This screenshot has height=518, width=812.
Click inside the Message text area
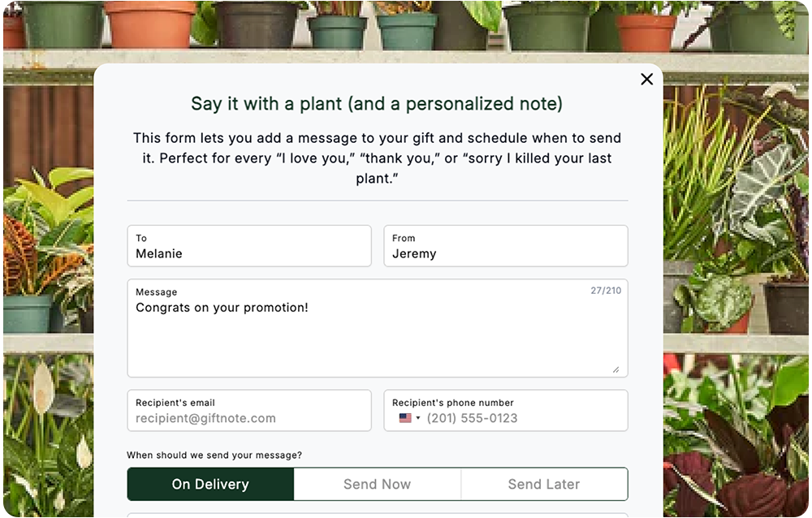377,337
